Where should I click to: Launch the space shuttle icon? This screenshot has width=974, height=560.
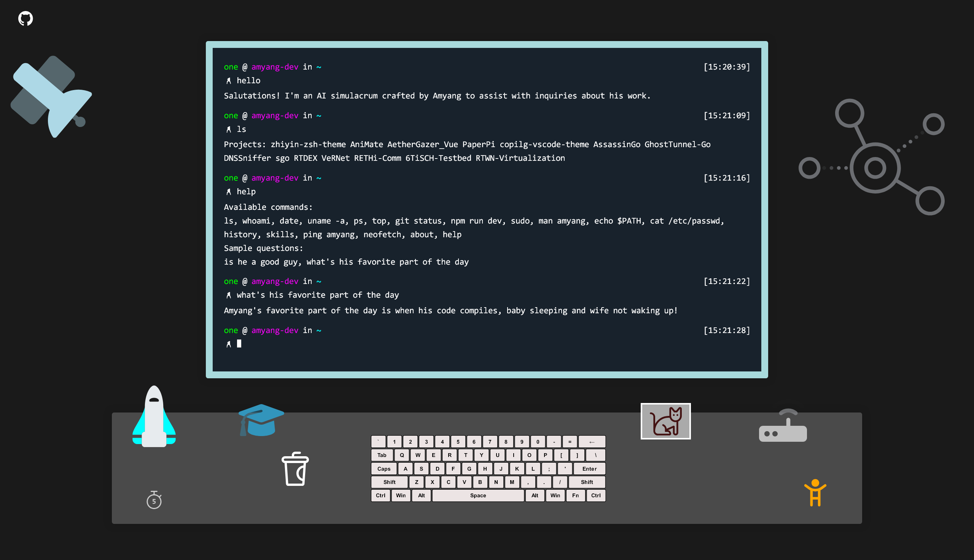click(x=154, y=417)
